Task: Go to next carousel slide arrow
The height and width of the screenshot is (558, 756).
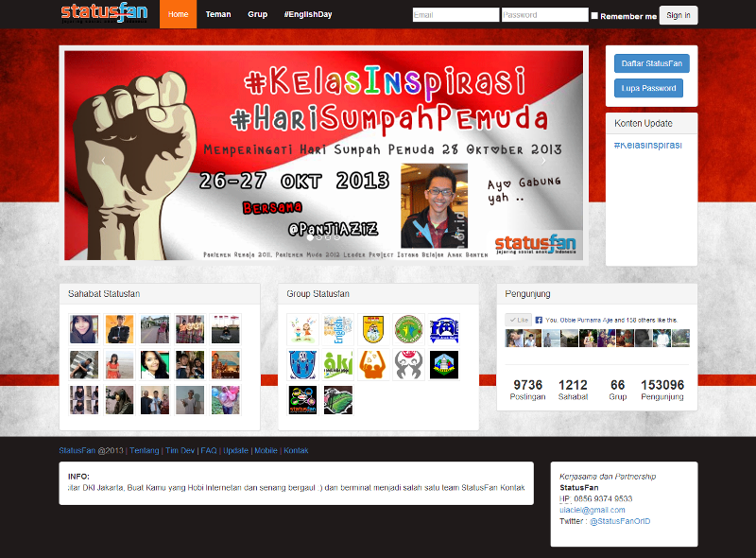Action: [x=543, y=161]
